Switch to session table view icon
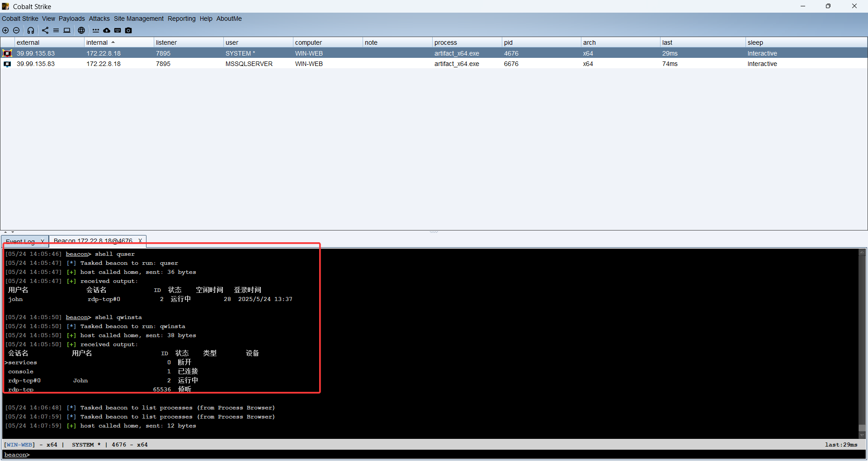Screen dimensions: 868x461 point(56,30)
